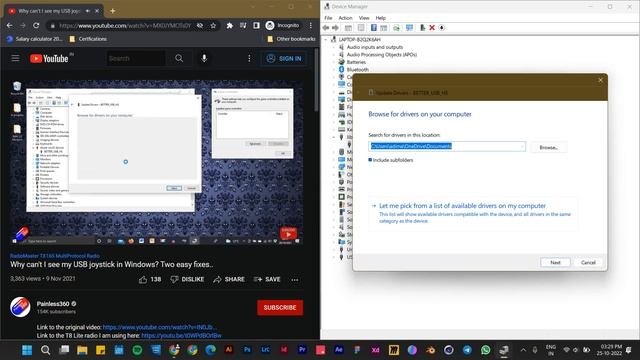Open Blender from taskbar
640x360 pixels.
click(430, 350)
